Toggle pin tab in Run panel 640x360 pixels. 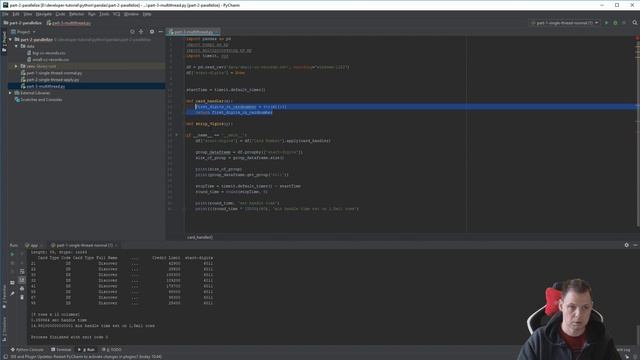[12, 293]
